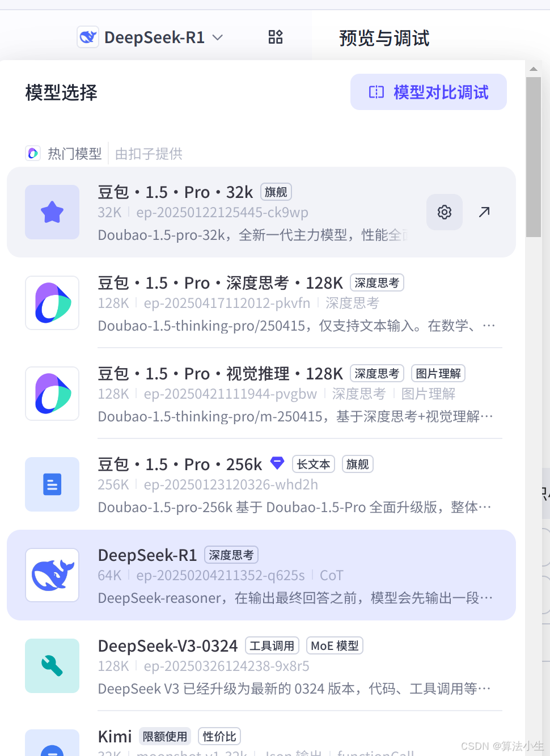Select the Kimi model
This screenshot has height=756, width=550.
click(x=261, y=735)
